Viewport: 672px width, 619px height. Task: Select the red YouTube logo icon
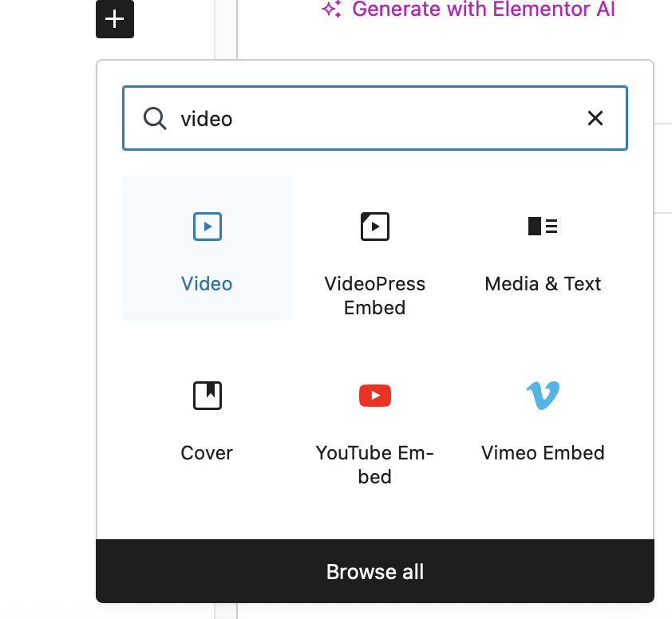(375, 396)
